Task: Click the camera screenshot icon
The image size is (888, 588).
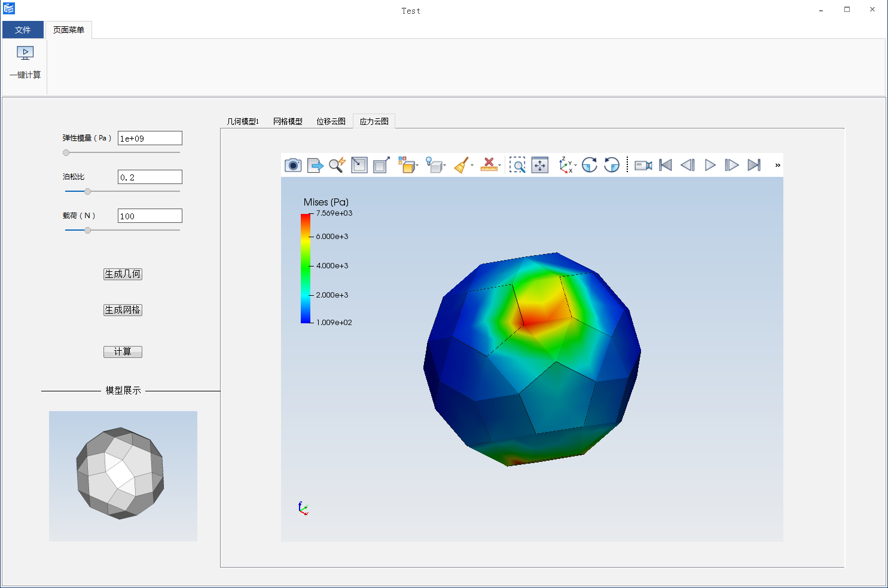Action: tap(293, 165)
